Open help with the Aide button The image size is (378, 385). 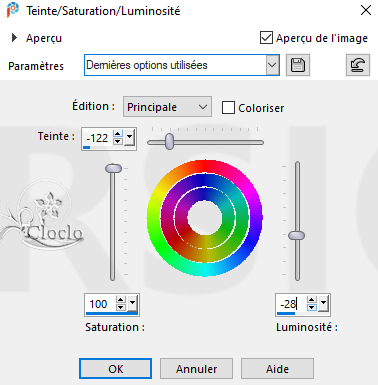tap(277, 369)
